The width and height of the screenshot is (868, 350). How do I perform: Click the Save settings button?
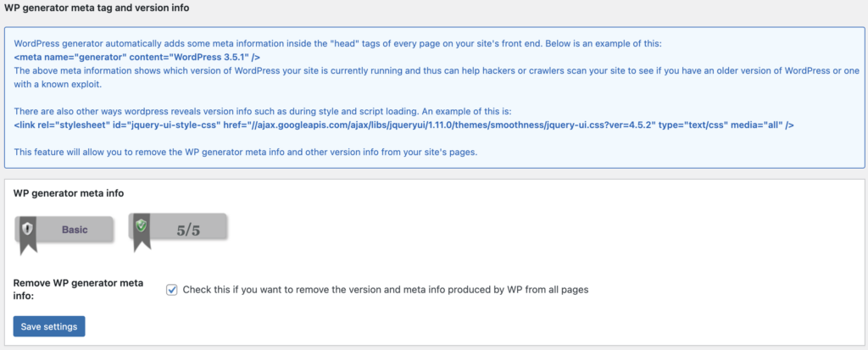pos(49,327)
